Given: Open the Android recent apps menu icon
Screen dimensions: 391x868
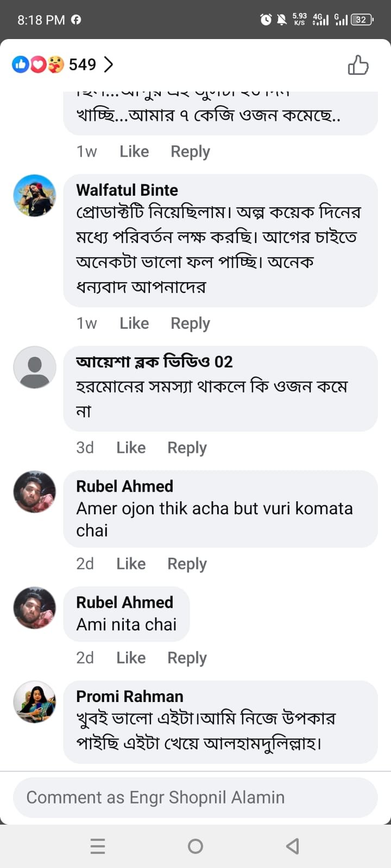Looking at the screenshot, I should (98, 846).
